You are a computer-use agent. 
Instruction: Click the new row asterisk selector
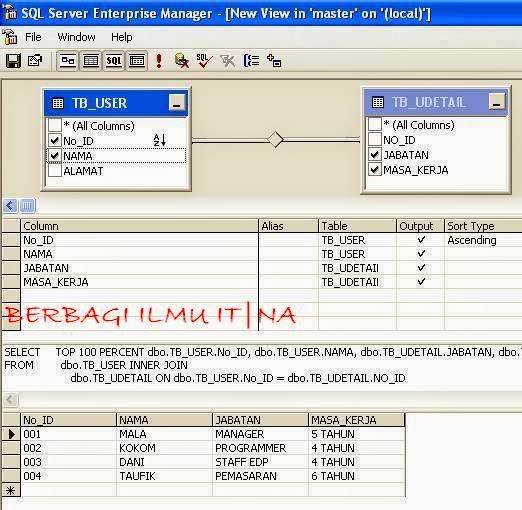(11, 490)
